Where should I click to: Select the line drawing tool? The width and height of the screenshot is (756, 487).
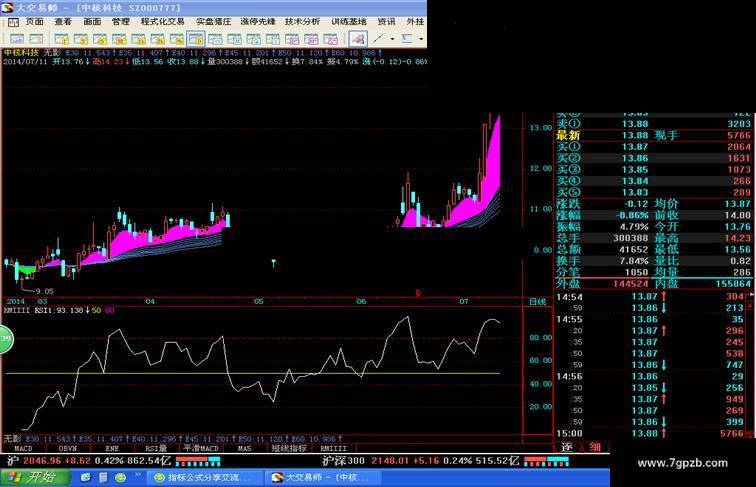pos(379,39)
